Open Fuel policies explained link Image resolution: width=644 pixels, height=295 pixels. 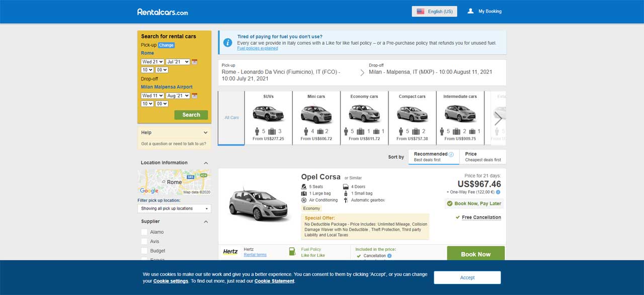pos(258,48)
